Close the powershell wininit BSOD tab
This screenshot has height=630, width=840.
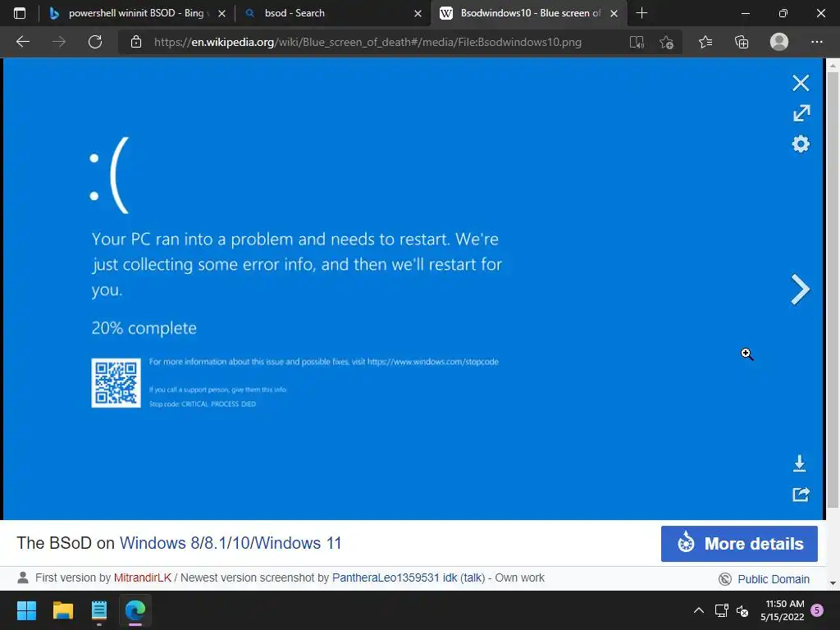[221, 13]
